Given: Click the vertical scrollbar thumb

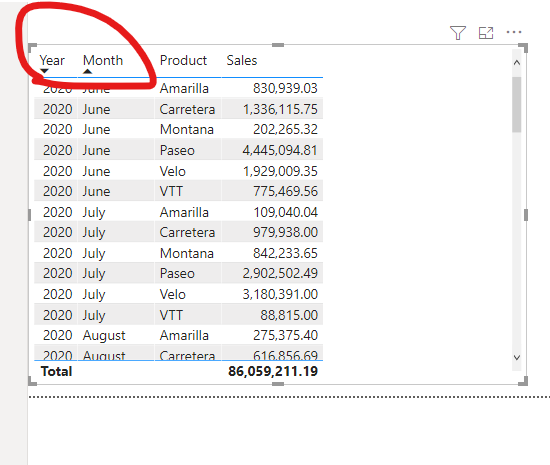Looking at the screenshot, I should click(516, 105).
